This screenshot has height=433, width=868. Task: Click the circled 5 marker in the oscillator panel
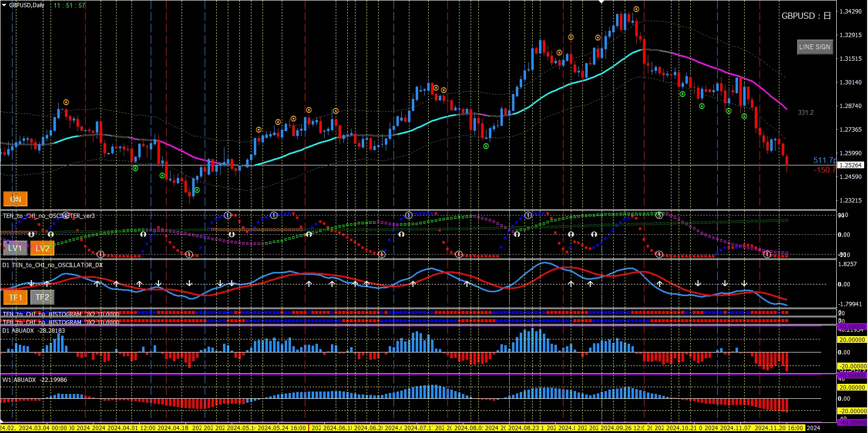(x=659, y=215)
